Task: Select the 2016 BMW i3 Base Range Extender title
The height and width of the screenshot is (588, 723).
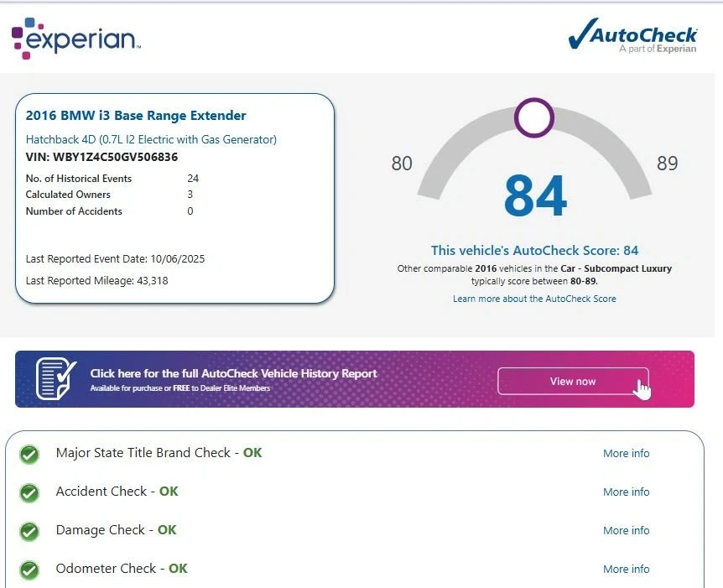Action: tap(136, 115)
